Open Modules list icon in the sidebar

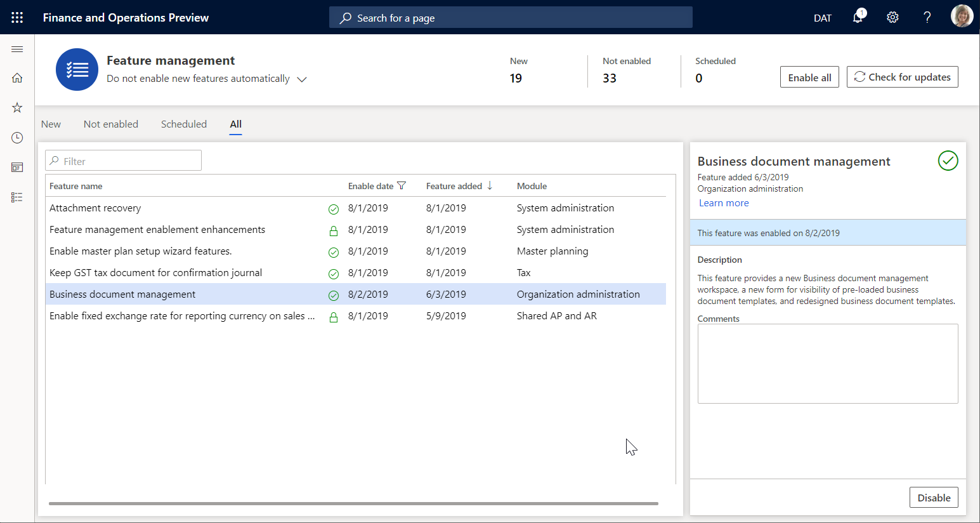point(17,197)
